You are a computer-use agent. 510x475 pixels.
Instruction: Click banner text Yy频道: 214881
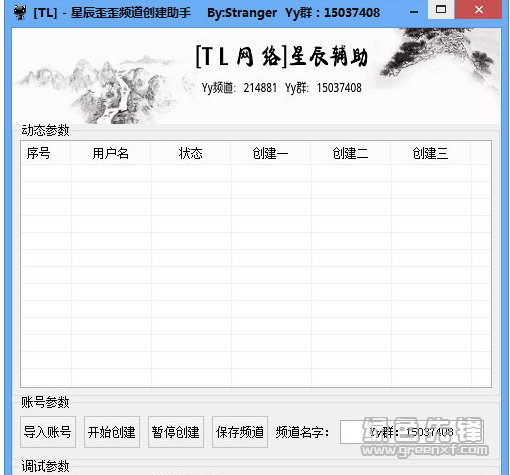(x=239, y=88)
